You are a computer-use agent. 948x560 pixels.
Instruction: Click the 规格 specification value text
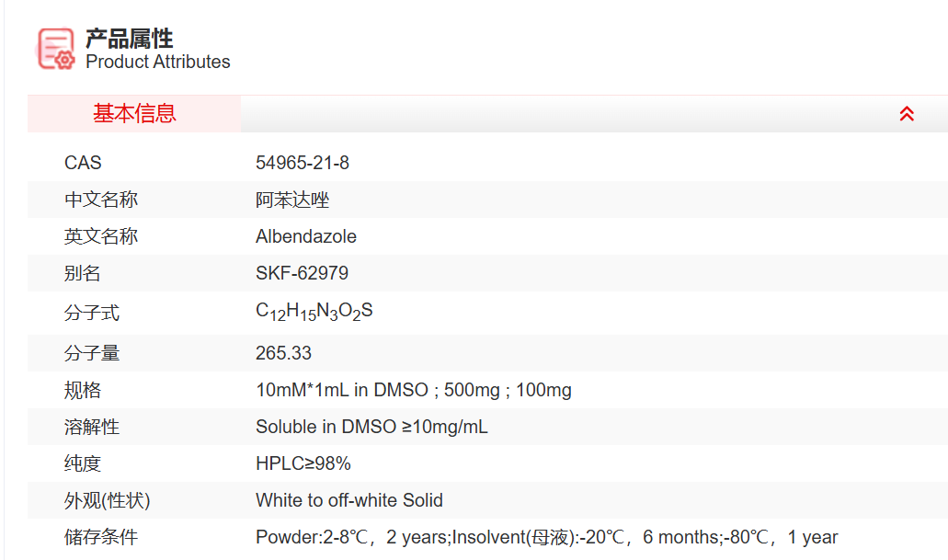click(x=414, y=390)
